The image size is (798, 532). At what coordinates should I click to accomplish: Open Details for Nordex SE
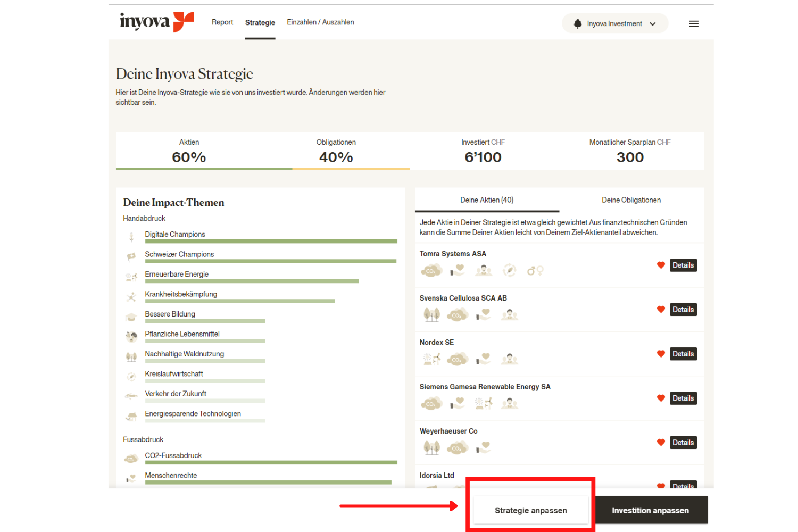(683, 354)
